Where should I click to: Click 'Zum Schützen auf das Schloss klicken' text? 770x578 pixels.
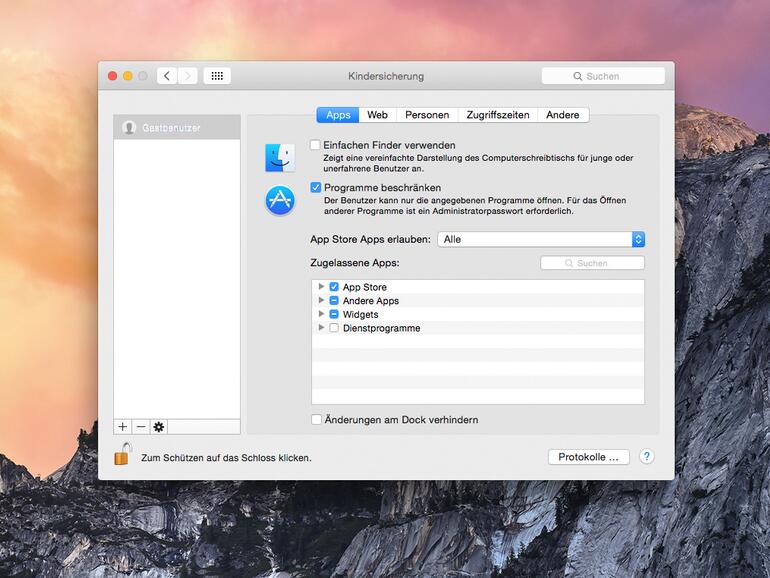(x=226, y=458)
